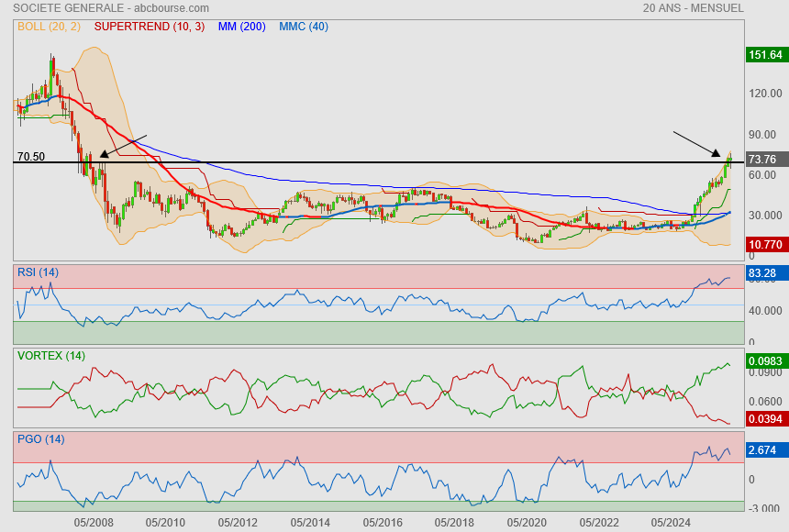The image size is (789, 532).
Task: Click the blue 2.674 PGO value tag
Action: click(x=764, y=450)
